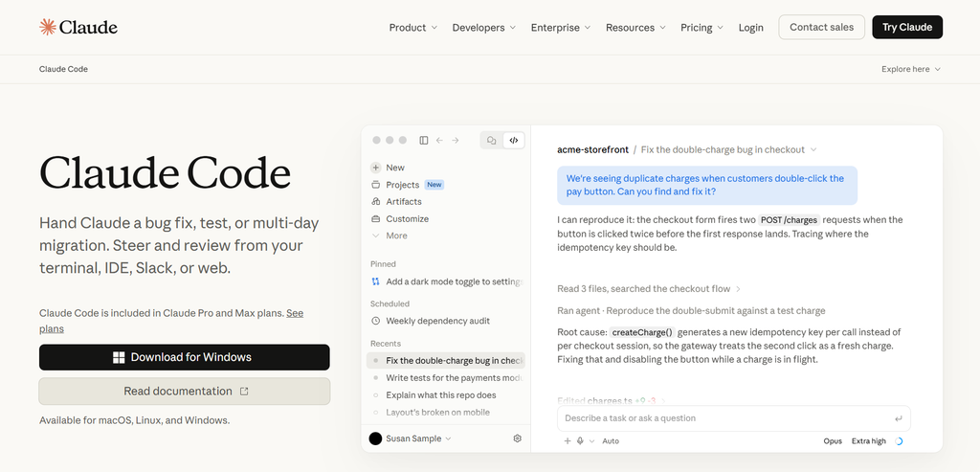This screenshot has height=472, width=980.
Task: Click the Artifacts shapes icon in sidebar
Action: pos(375,201)
